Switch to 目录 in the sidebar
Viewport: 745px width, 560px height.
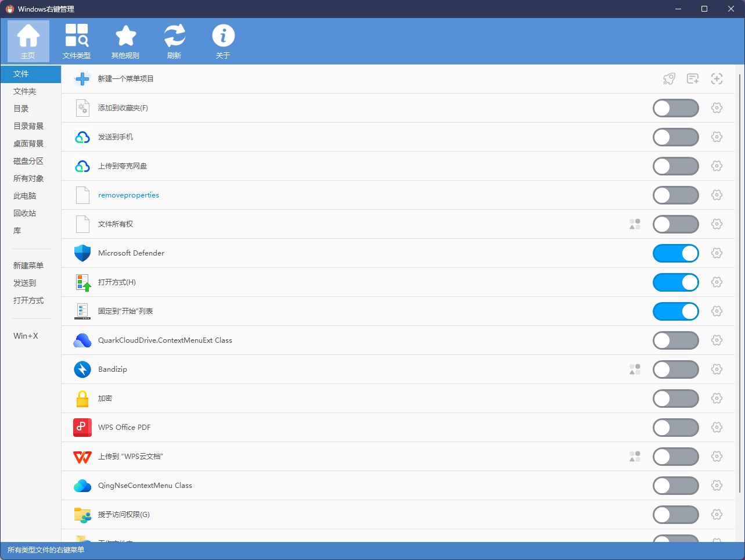[30, 109]
